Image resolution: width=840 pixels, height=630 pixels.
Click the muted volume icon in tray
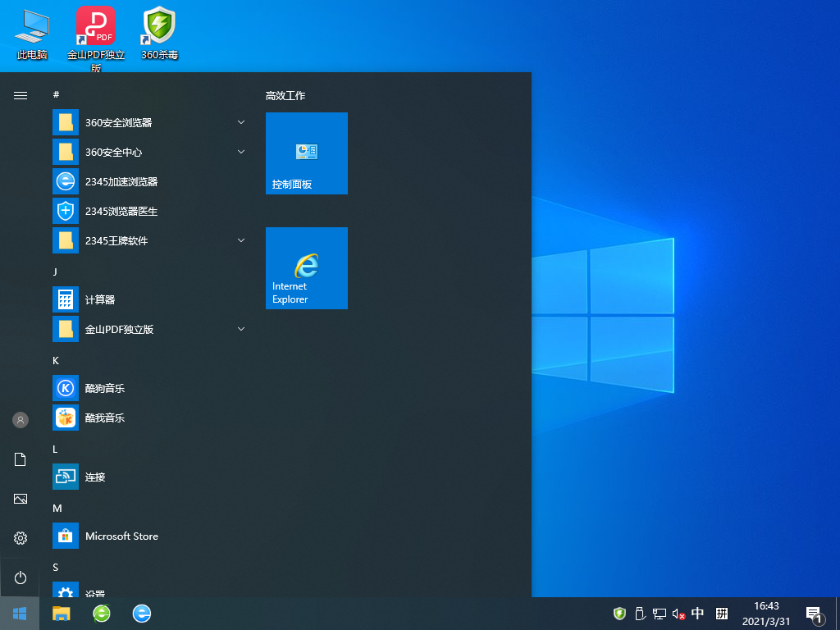tap(678, 614)
